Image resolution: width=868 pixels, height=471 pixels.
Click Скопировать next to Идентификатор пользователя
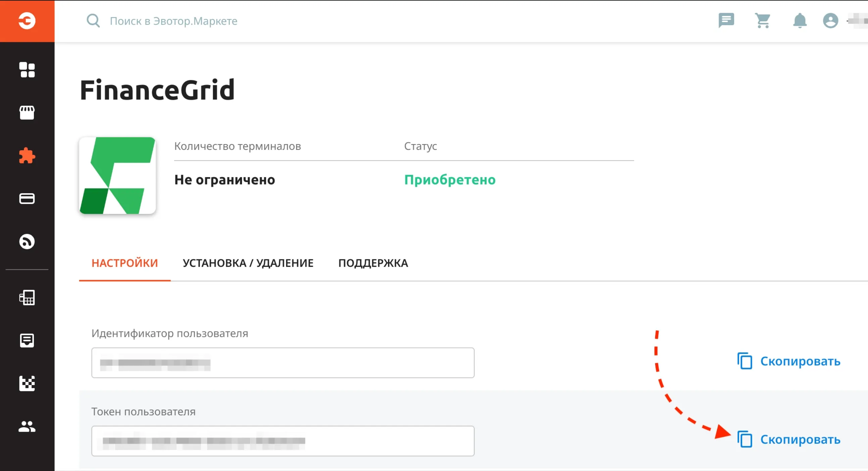pos(800,361)
